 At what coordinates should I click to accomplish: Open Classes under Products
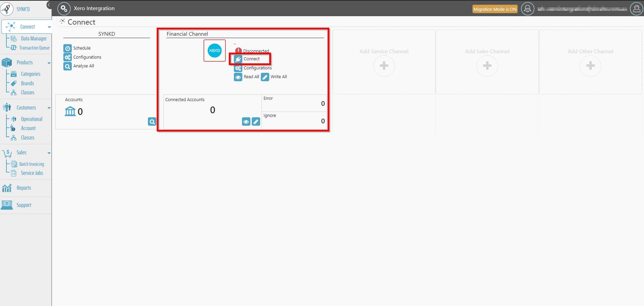click(28, 93)
